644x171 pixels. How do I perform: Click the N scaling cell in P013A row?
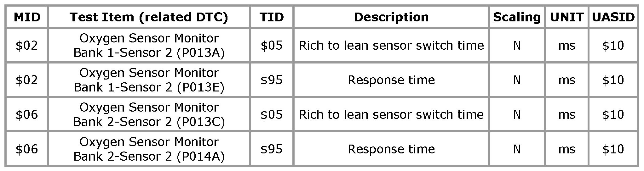517,46
